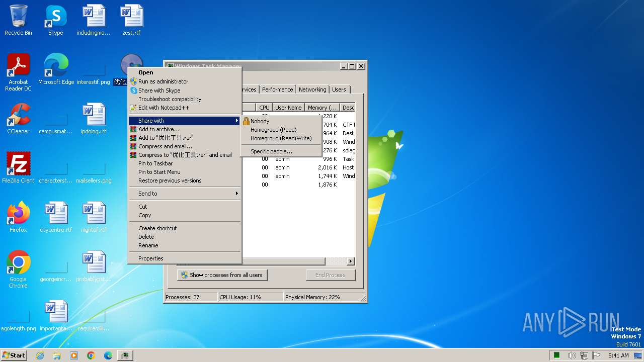Click the horizontal scrollbar right arrow

pos(351,261)
